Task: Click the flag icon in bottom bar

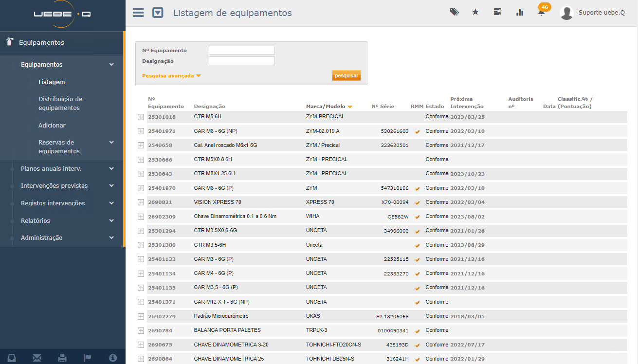Action: click(88, 358)
